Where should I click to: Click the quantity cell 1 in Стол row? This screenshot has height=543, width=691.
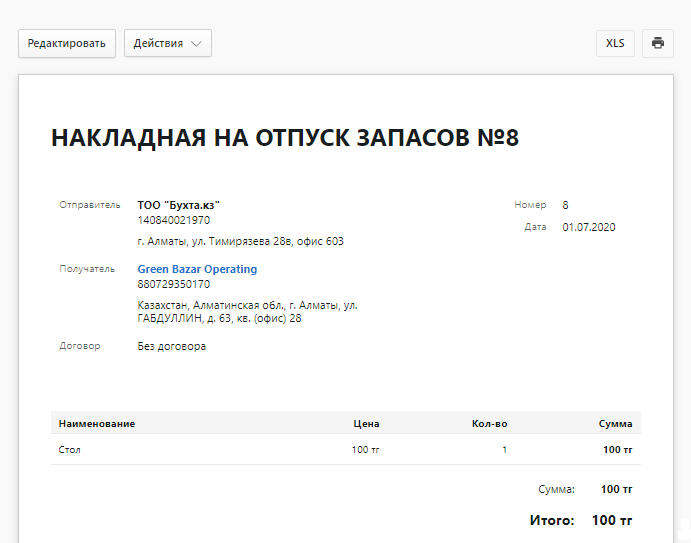[x=505, y=450]
